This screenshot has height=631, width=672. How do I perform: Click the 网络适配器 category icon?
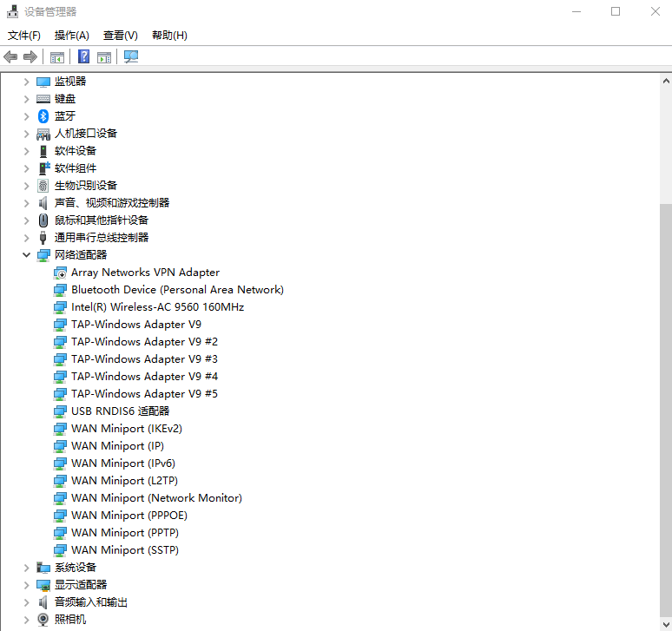(43, 255)
